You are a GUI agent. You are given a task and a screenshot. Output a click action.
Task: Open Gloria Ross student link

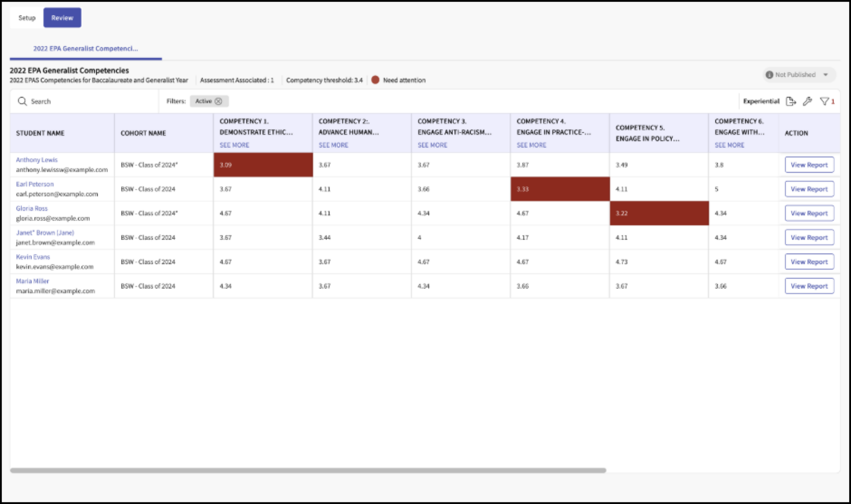(x=32, y=208)
